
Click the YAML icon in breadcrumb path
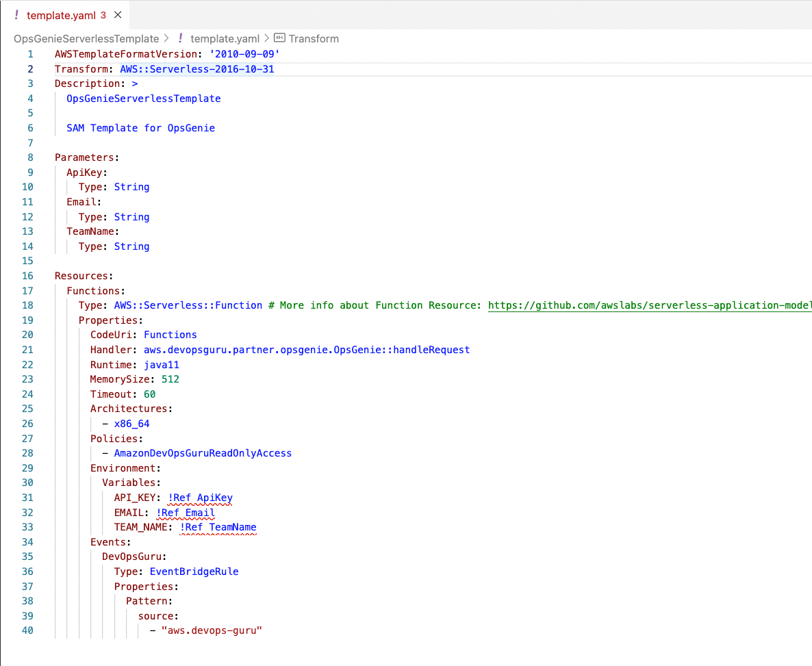(180, 38)
